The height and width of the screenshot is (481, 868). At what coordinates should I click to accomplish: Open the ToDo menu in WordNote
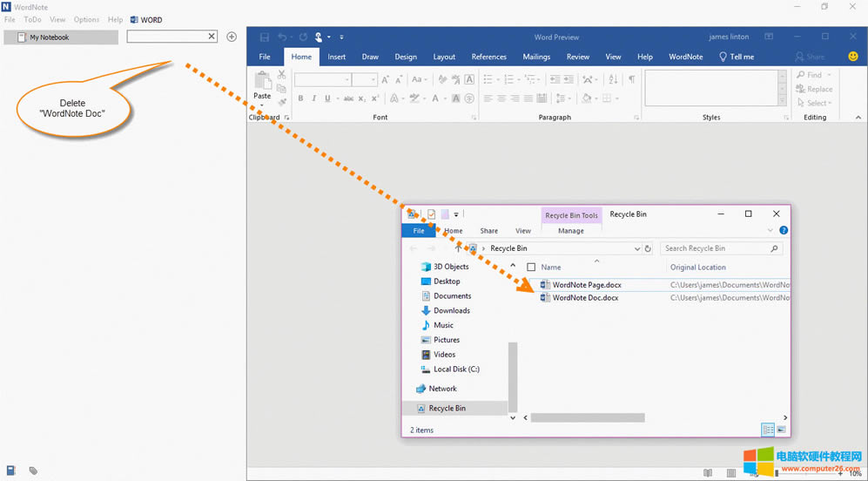(32, 19)
